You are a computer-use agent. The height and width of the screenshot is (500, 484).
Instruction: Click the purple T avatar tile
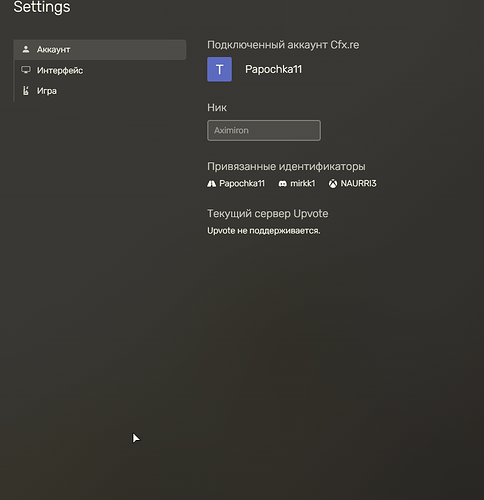click(x=219, y=69)
